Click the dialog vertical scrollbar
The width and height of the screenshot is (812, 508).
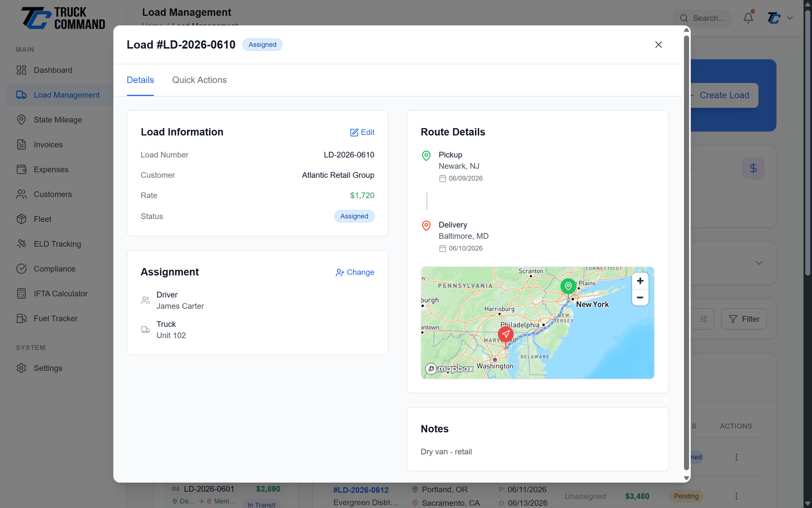tap(686, 252)
